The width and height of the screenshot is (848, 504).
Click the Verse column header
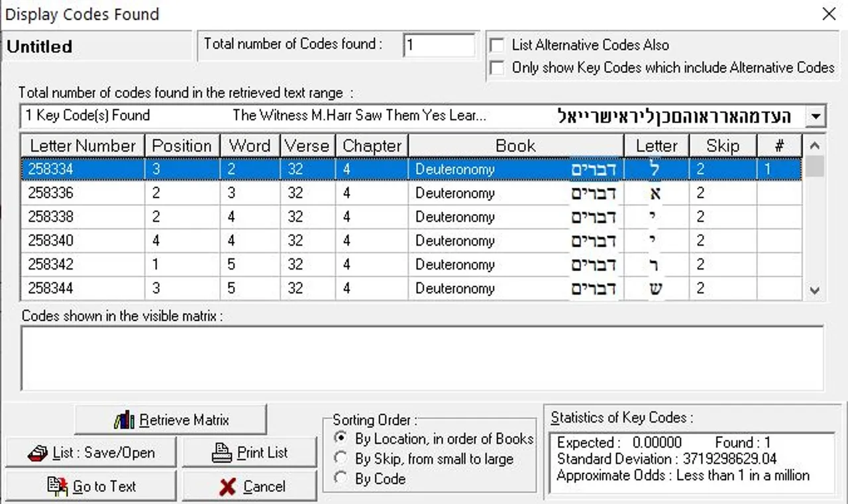tap(307, 146)
